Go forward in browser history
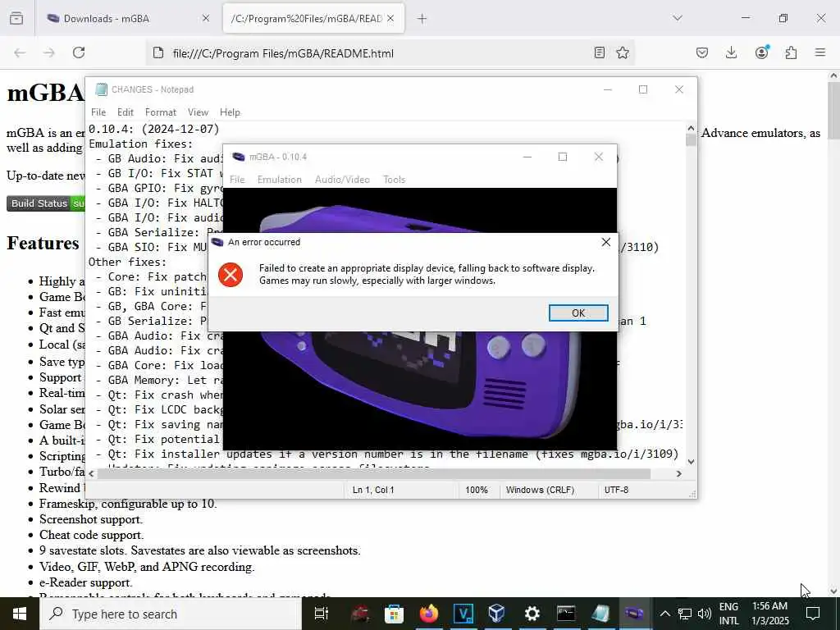Image resolution: width=840 pixels, height=630 pixels. click(49, 52)
